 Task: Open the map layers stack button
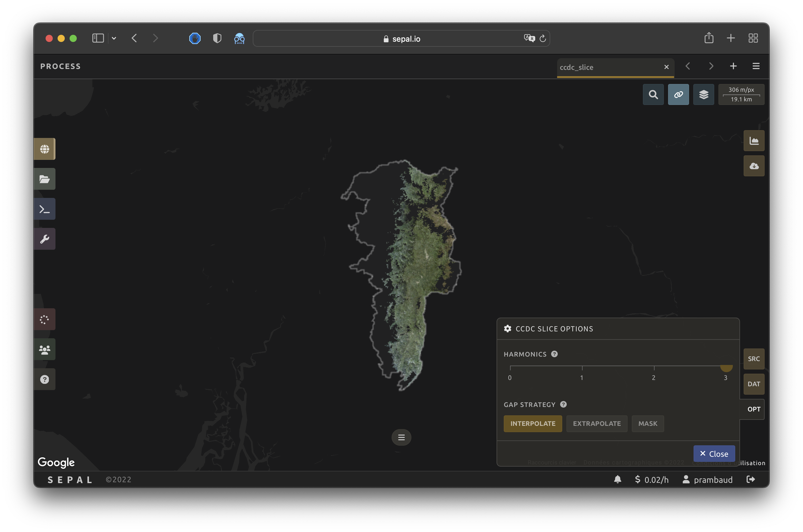pyautogui.click(x=704, y=94)
